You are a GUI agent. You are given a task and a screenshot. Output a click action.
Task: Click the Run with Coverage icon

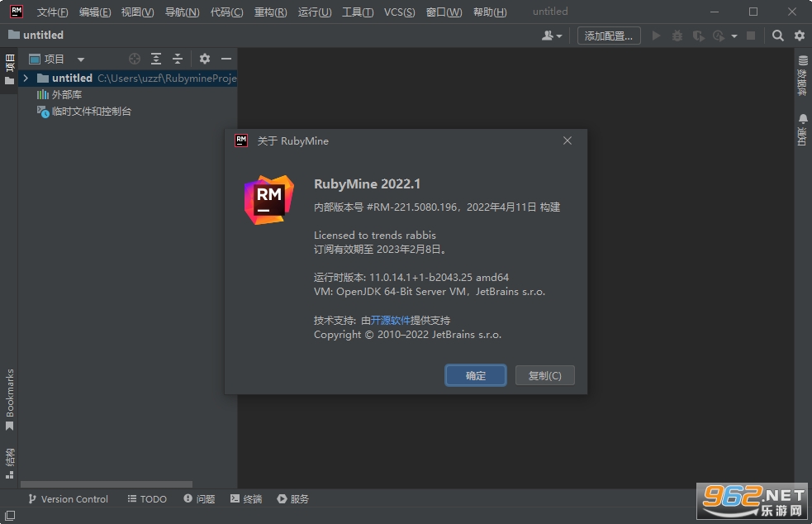699,36
